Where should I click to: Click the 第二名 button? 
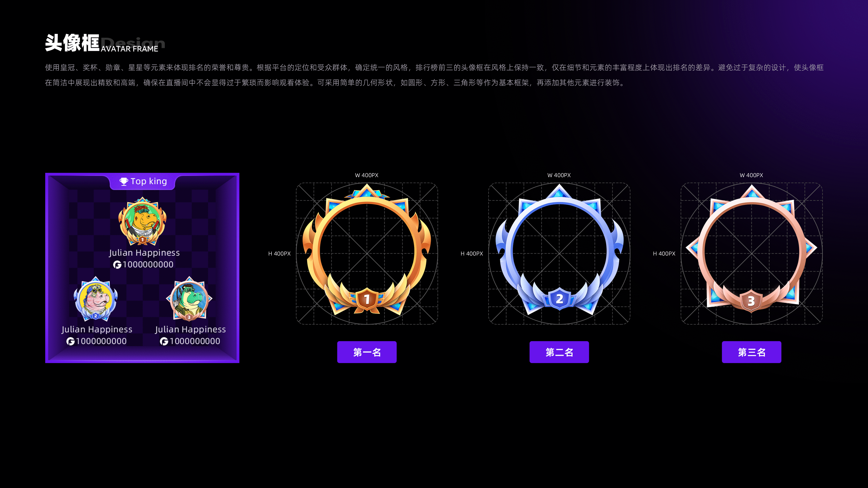[x=559, y=352]
